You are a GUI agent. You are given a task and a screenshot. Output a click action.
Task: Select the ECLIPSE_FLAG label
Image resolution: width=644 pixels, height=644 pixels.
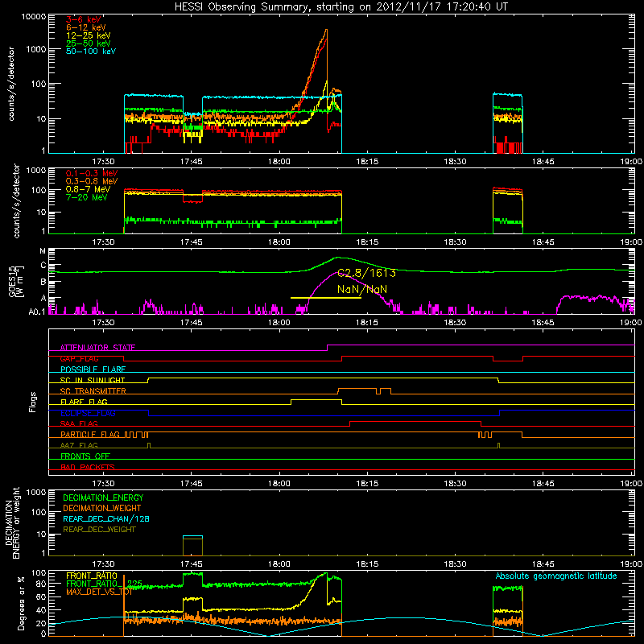coord(88,413)
